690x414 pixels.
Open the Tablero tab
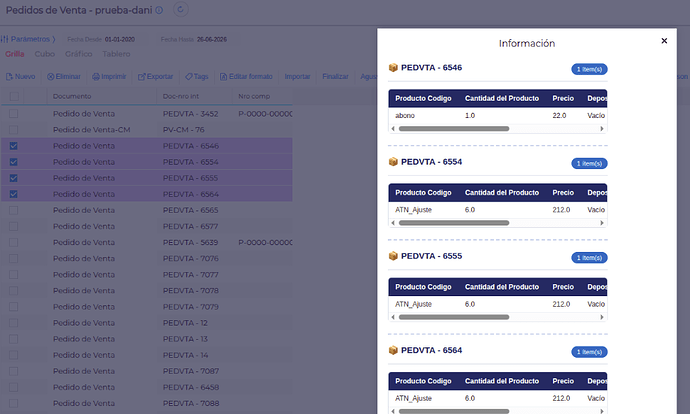[116, 54]
